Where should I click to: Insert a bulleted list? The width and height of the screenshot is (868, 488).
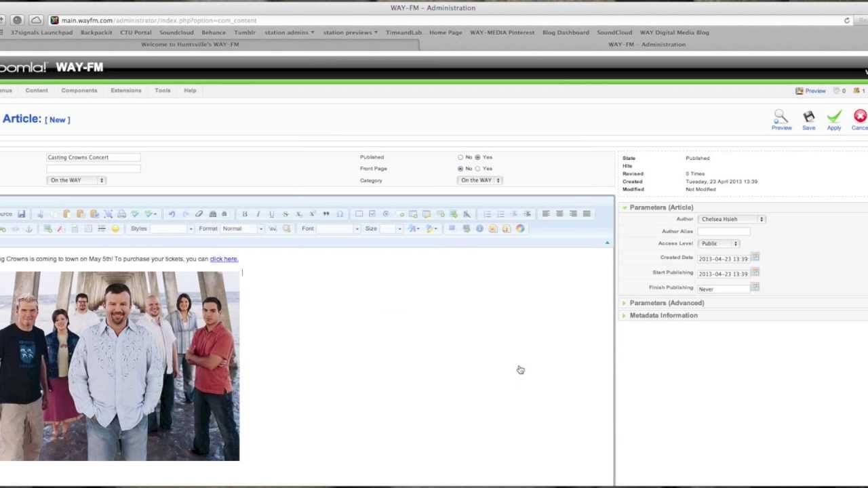(x=500, y=213)
